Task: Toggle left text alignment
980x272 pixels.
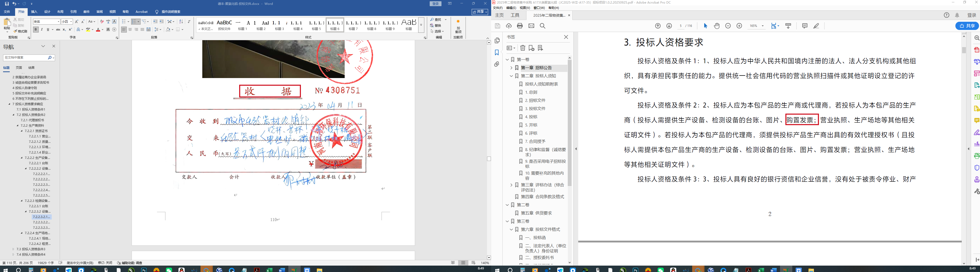Action: click(x=124, y=30)
